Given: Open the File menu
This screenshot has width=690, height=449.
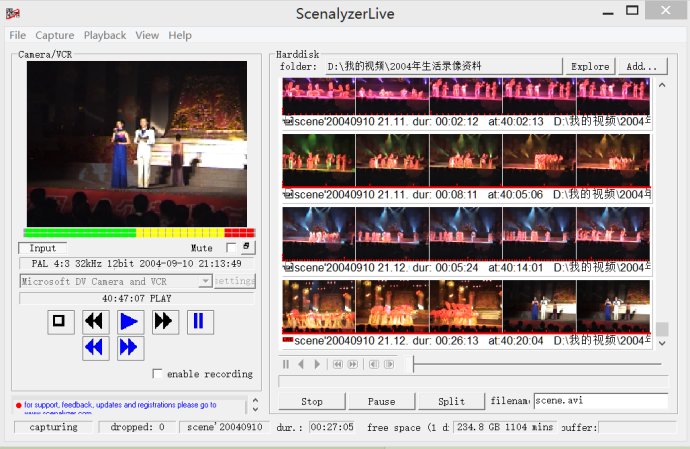Looking at the screenshot, I should [x=18, y=35].
